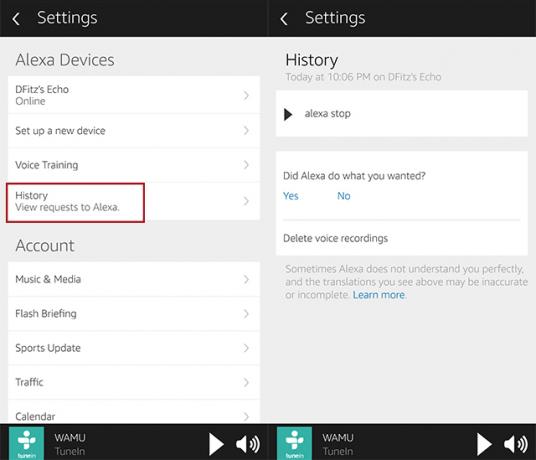Screen dimensions: 536x460
Task: Open History View requests to Alexa
Action: [134, 201]
